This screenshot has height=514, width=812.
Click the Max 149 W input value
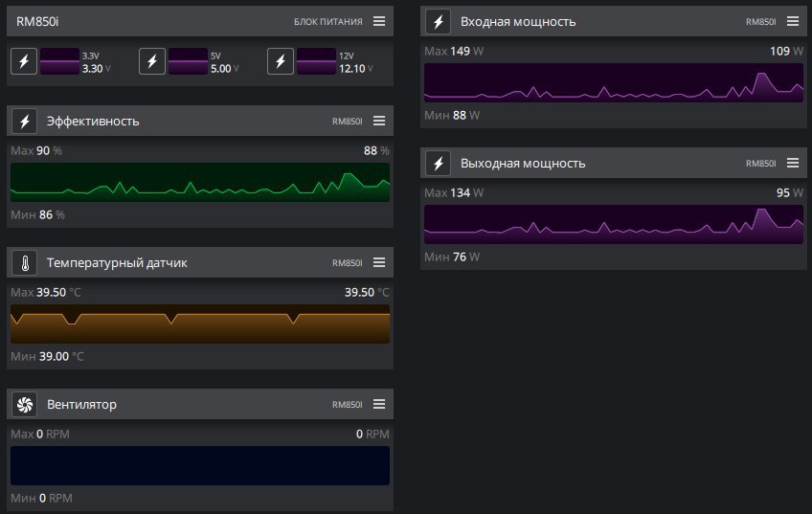454,52
